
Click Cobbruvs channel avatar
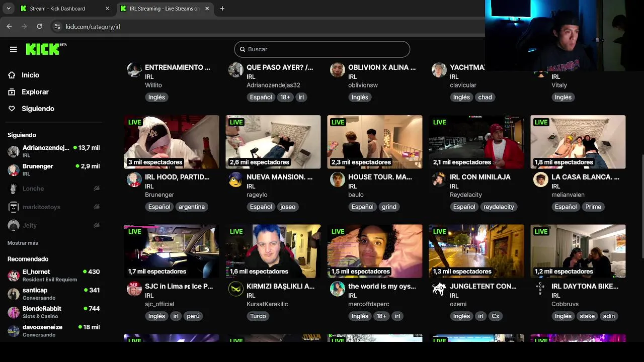[541, 289]
